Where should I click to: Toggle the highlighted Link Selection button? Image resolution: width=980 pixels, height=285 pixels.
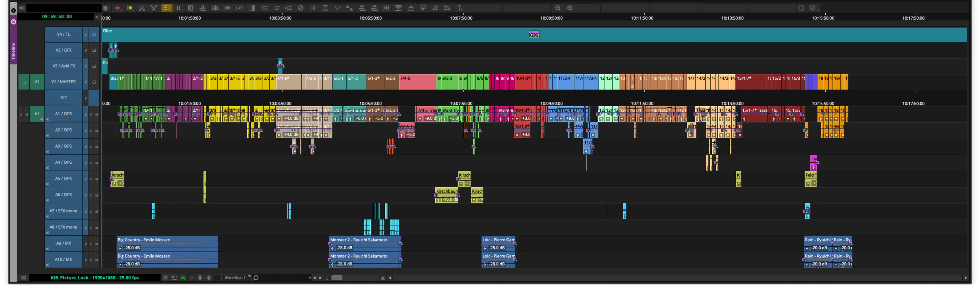[166, 8]
